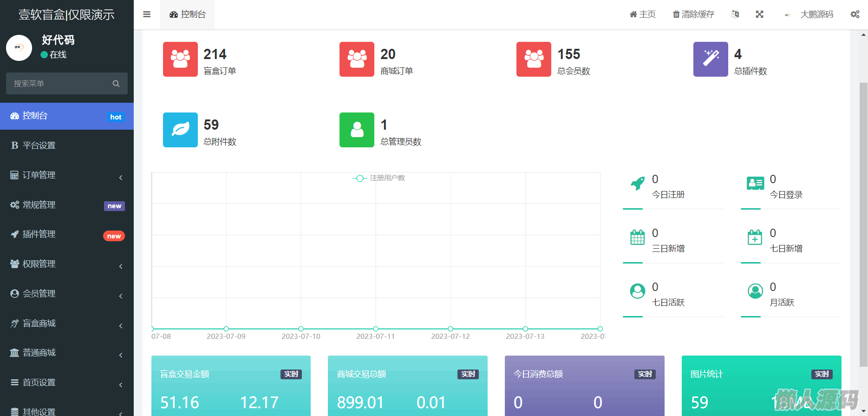Image resolution: width=868 pixels, height=416 pixels.
Task: Select the 控制台 tab in top bar
Action: click(x=188, y=14)
